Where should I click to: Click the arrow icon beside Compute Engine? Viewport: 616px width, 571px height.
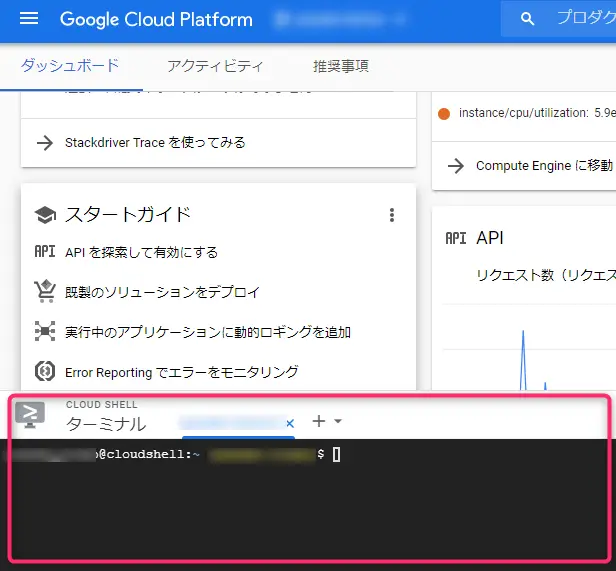pos(456,166)
